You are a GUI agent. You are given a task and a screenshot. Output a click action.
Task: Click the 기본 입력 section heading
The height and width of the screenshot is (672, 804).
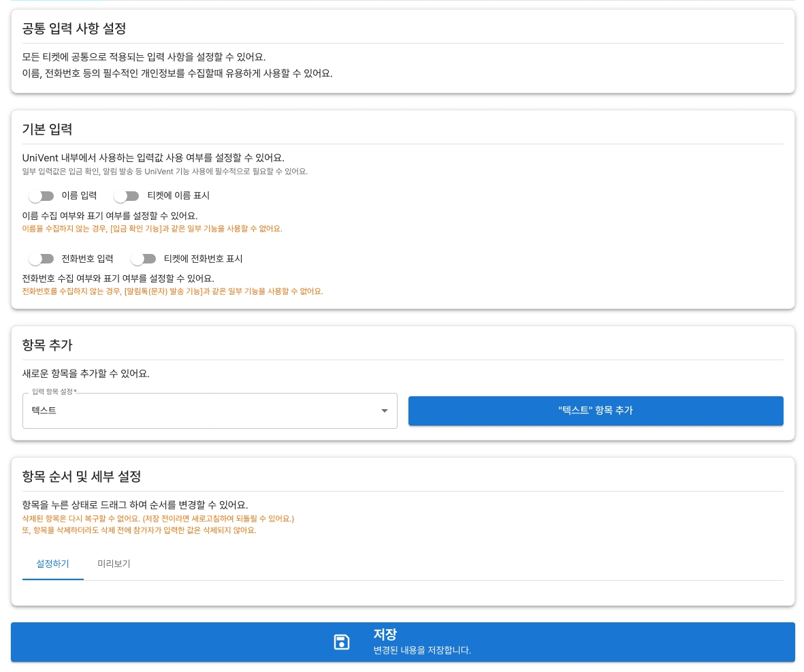(x=48, y=129)
